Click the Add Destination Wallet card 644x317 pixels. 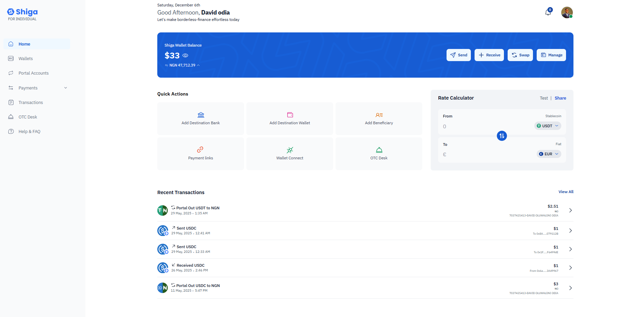[290, 118]
